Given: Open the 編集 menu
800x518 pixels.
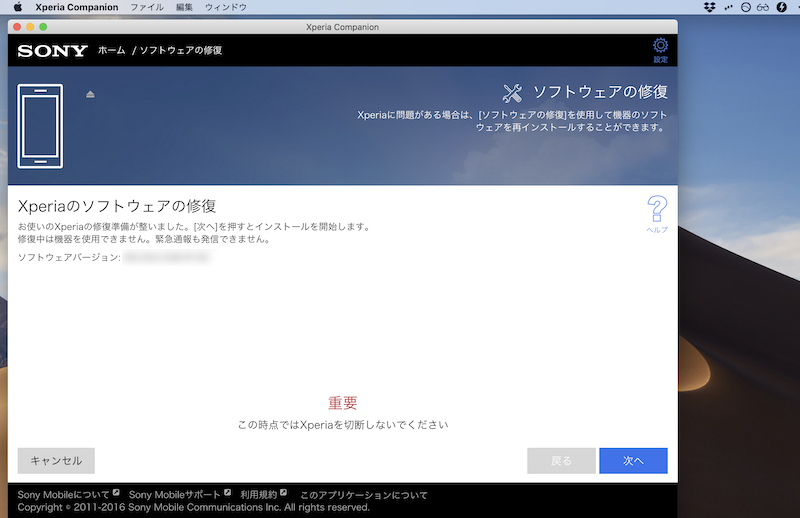Looking at the screenshot, I should [x=184, y=7].
